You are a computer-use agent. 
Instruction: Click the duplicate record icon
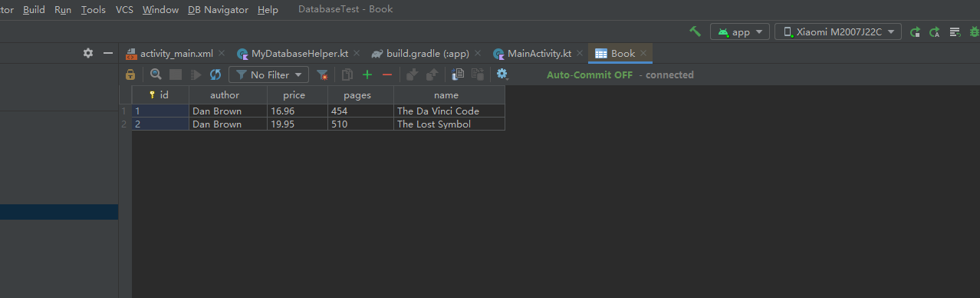(x=347, y=74)
